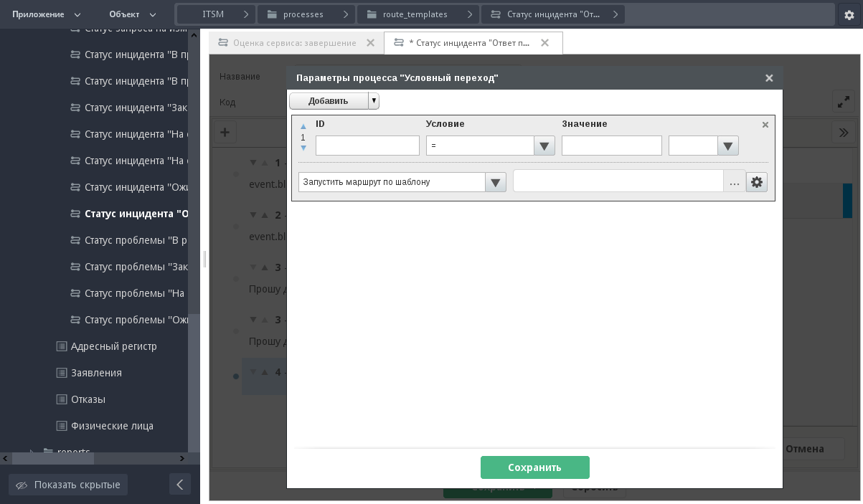Open the Объект dropdown menu
The image size is (863, 504).
click(132, 14)
